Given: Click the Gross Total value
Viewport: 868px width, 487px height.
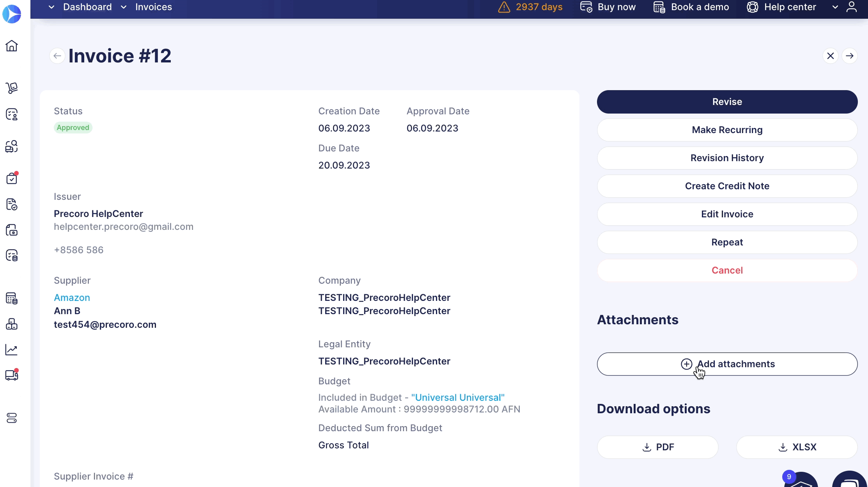Looking at the screenshot, I should click(344, 445).
